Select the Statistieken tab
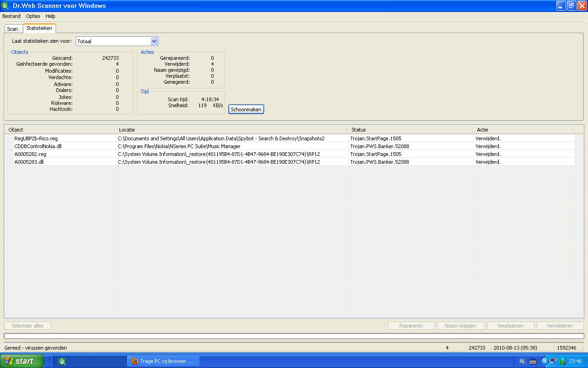 point(39,28)
